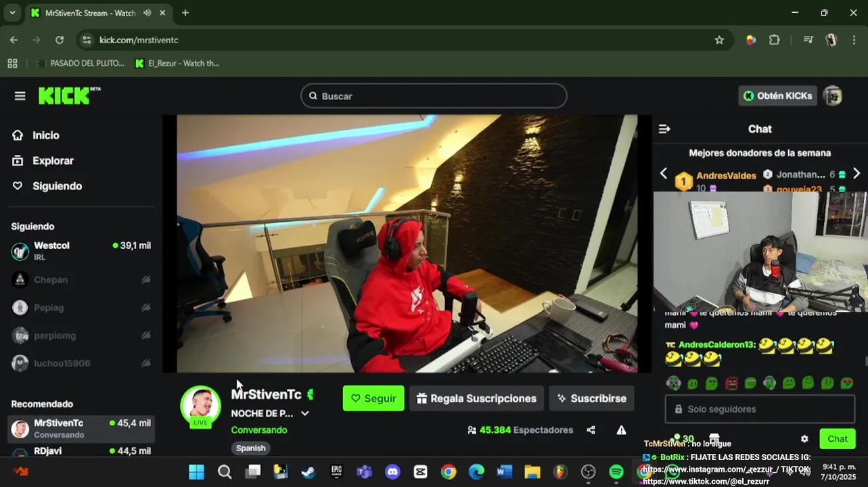Open Pepiag channel in following list
868x487 pixels.
pos(81,308)
